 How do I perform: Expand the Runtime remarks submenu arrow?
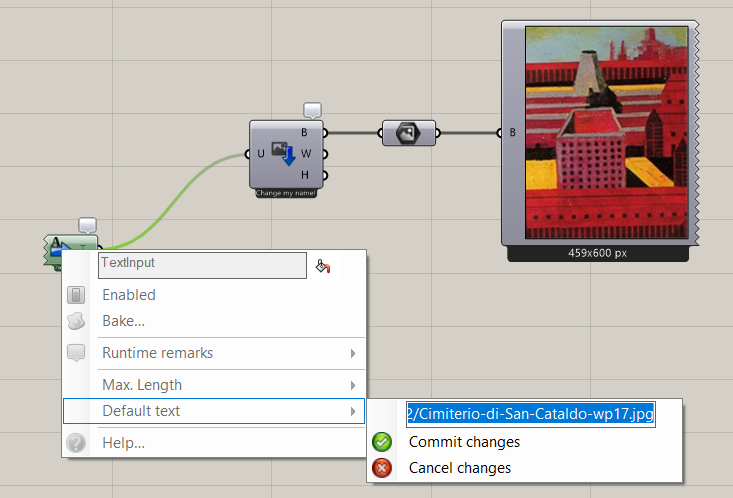click(353, 353)
